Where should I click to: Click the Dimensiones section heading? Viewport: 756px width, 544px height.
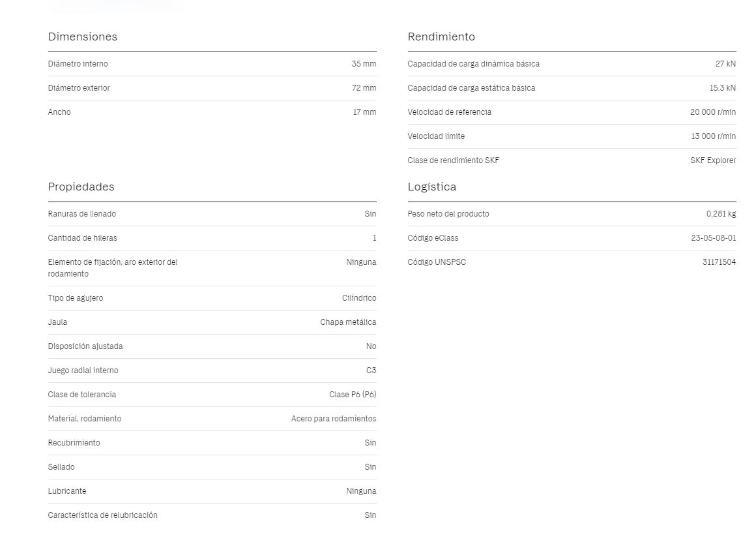click(x=83, y=37)
